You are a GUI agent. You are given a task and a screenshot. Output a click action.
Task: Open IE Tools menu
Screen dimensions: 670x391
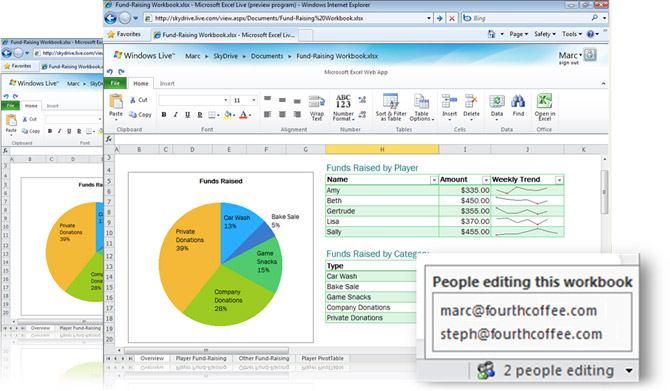point(572,34)
